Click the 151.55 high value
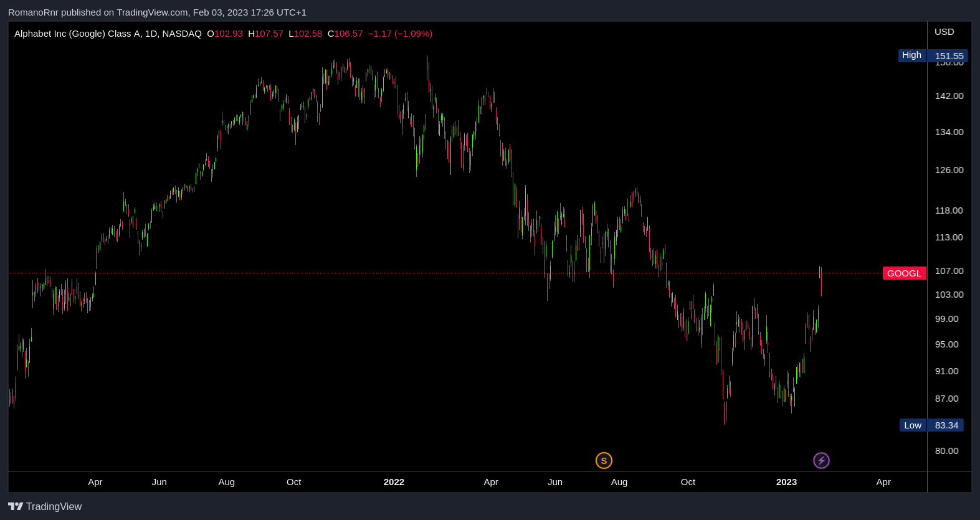 click(x=949, y=55)
